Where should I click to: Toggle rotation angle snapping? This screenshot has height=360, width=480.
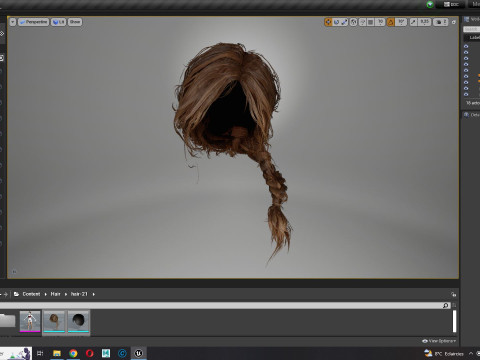click(390, 22)
